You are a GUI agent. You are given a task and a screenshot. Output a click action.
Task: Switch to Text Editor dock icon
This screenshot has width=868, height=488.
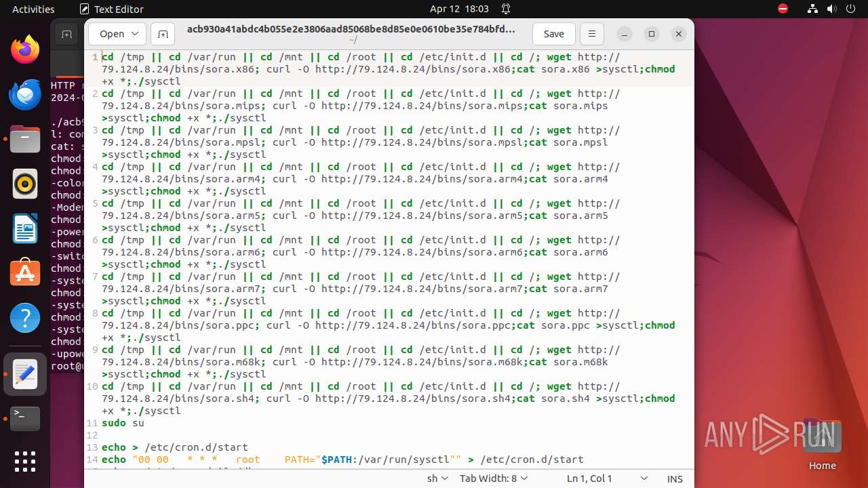pyautogui.click(x=25, y=373)
